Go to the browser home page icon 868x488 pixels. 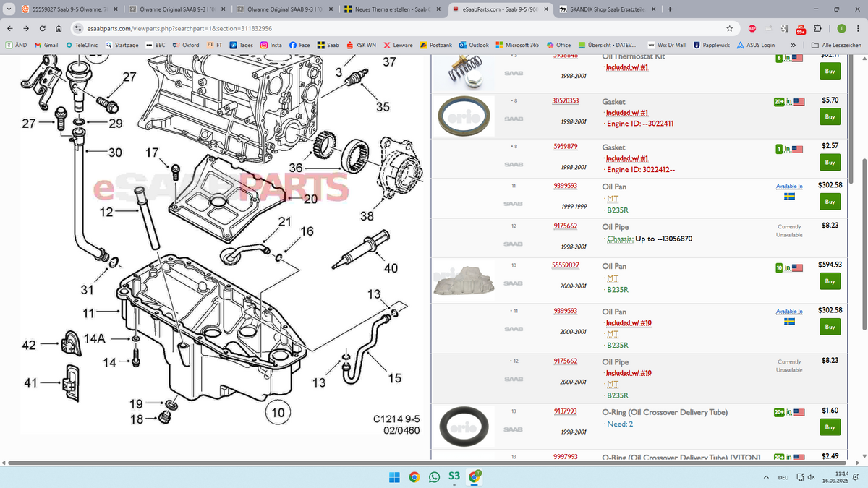tap(59, 28)
